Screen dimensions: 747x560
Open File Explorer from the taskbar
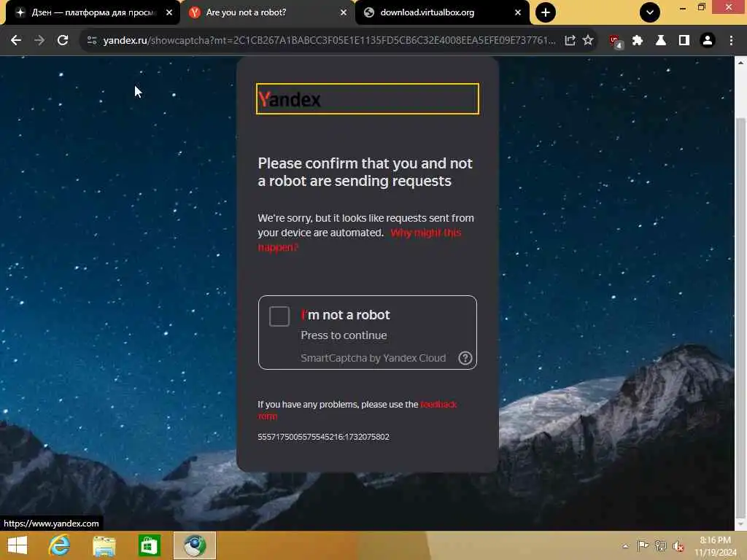[104, 545]
